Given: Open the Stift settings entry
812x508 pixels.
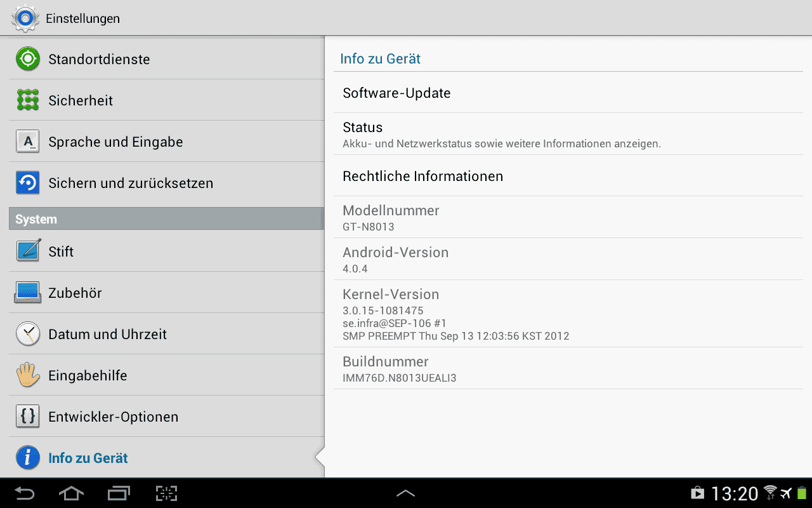Looking at the screenshot, I should [166, 251].
